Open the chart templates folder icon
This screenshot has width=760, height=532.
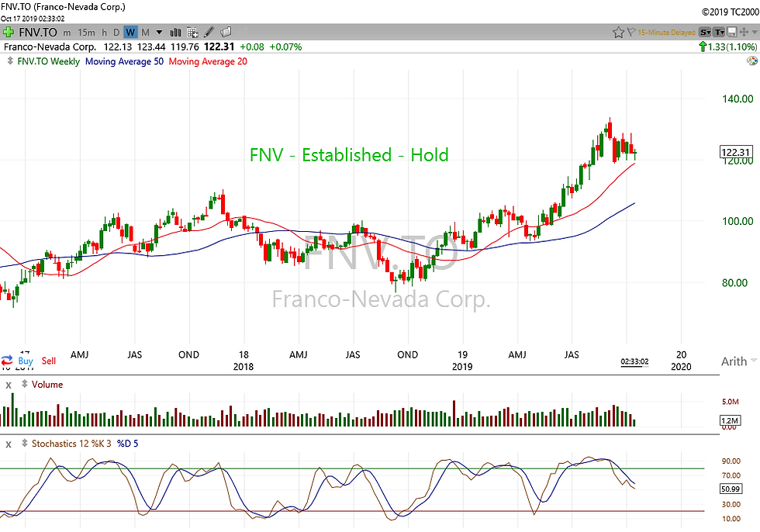point(226,33)
